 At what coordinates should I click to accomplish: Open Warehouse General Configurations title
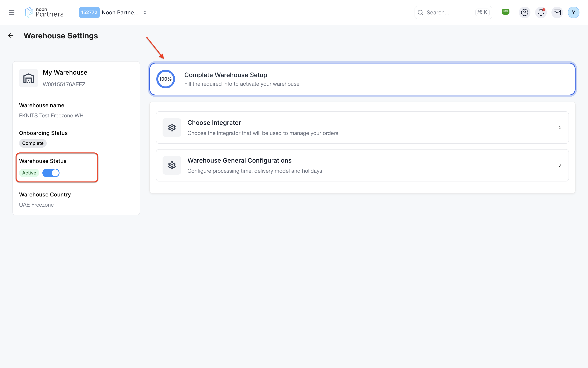click(x=239, y=160)
